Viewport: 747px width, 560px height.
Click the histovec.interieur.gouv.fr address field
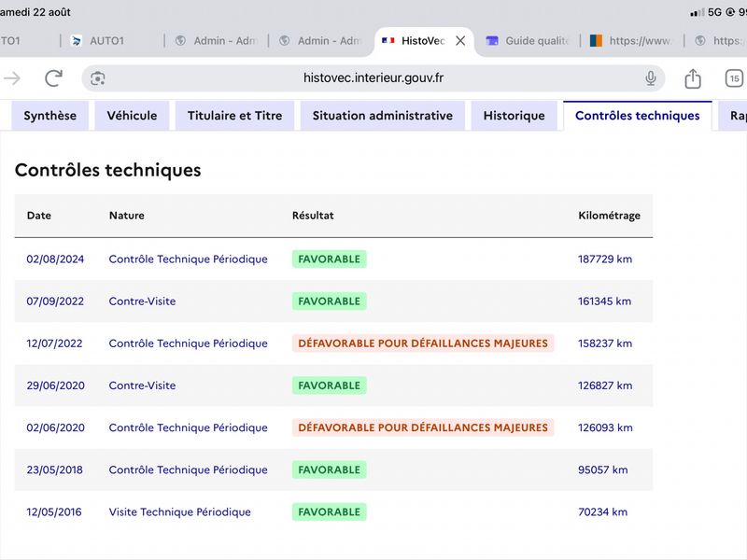pos(373,78)
